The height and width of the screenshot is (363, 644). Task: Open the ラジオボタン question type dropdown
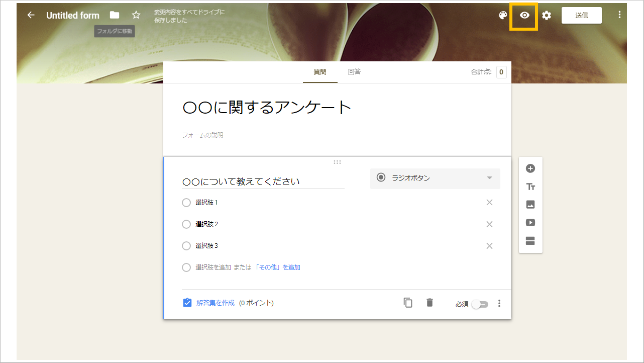[435, 178]
